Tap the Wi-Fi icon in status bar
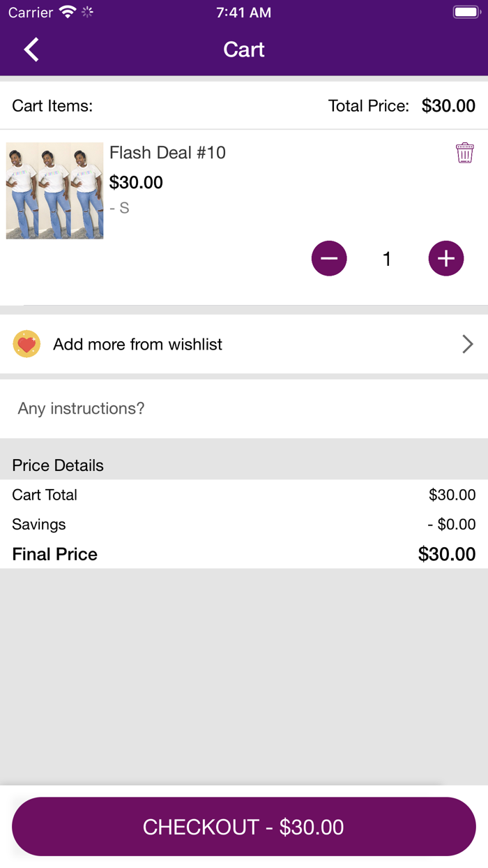 click(x=68, y=13)
